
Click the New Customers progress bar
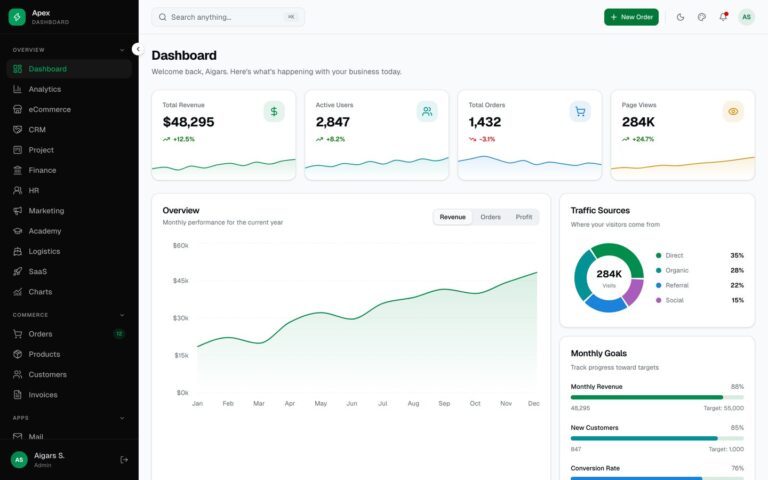click(657, 438)
